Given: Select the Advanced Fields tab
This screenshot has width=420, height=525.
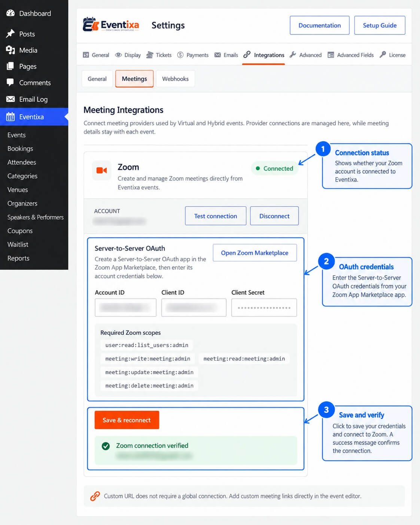Looking at the screenshot, I should (x=351, y=55).
